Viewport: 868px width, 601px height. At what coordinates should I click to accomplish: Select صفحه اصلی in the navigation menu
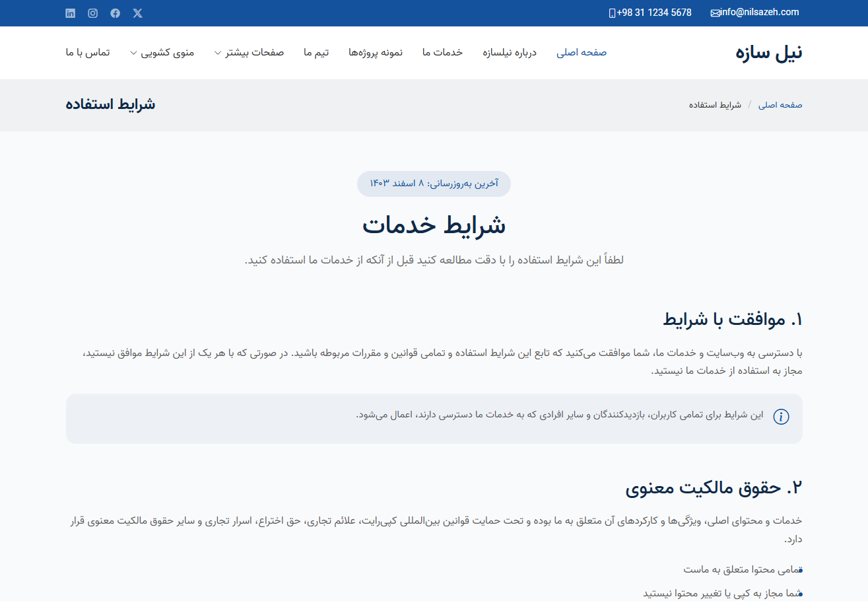click(x=582, y=52)
